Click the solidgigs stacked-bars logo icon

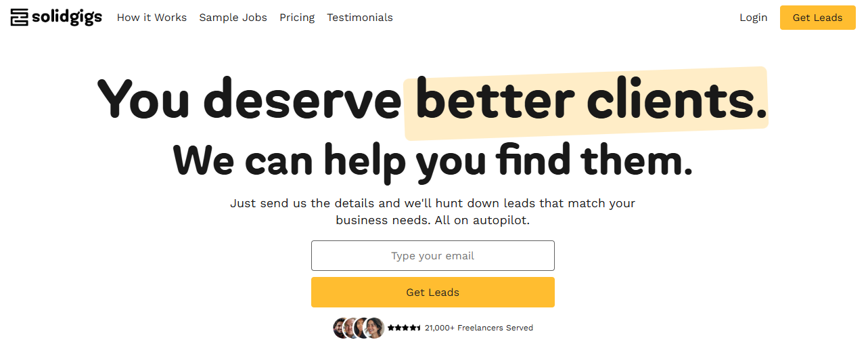20,17
